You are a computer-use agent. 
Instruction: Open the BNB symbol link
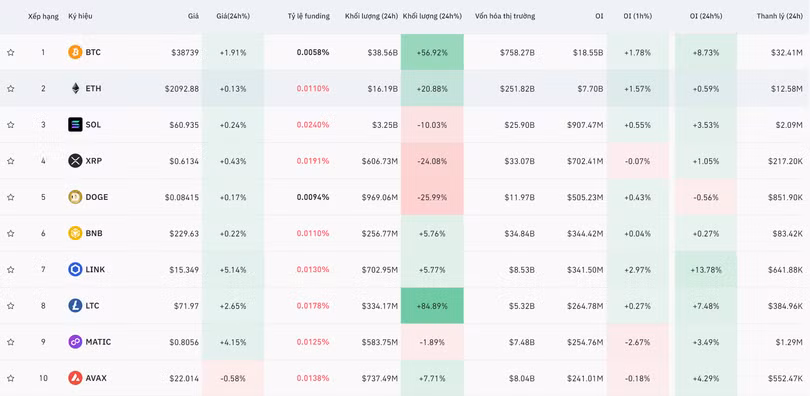[94, 233]
